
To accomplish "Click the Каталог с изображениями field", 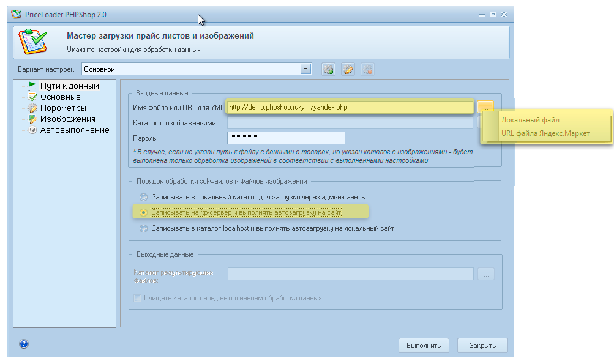I will point(350,123).
